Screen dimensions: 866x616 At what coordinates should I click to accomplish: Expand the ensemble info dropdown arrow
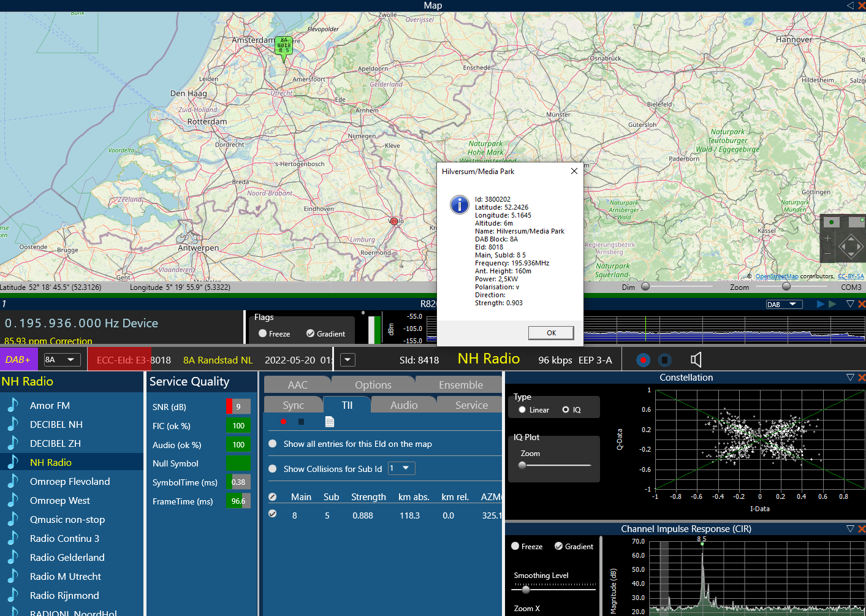[348, 360]
